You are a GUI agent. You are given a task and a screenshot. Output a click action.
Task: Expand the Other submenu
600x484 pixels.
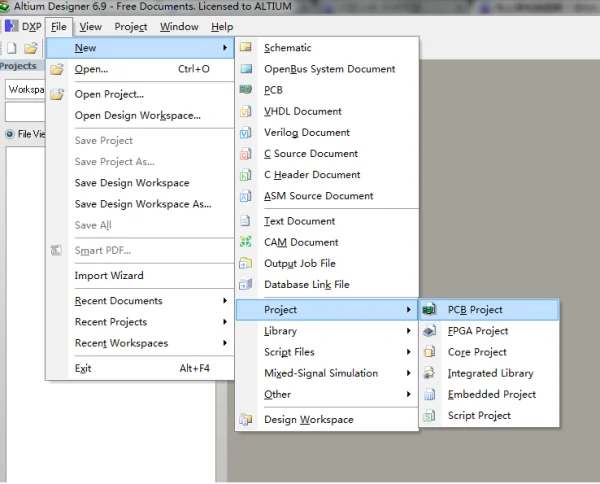click(x=409, y=394)
